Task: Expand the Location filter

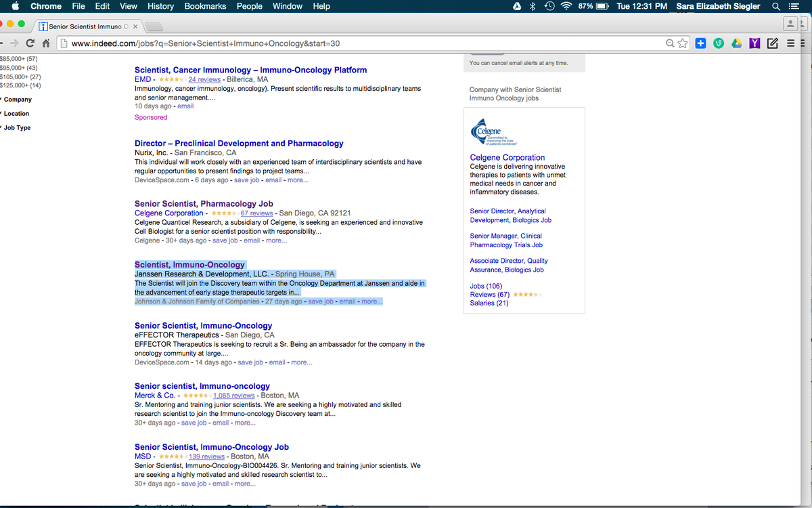Action: click(16, 114)
